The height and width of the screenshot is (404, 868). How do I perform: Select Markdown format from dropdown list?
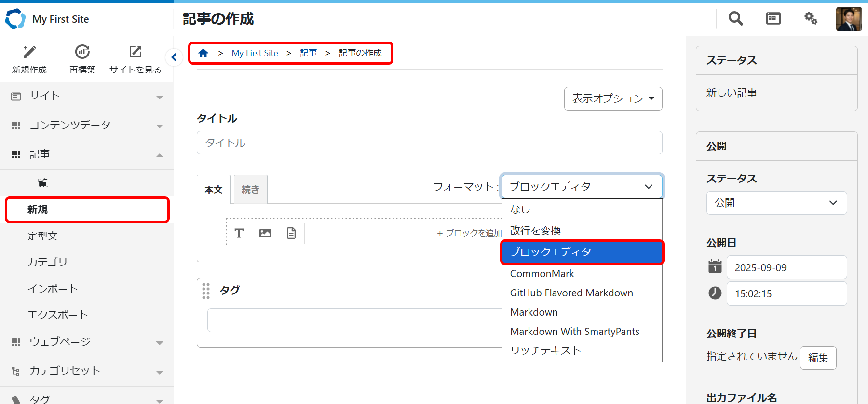click(534, 312)
